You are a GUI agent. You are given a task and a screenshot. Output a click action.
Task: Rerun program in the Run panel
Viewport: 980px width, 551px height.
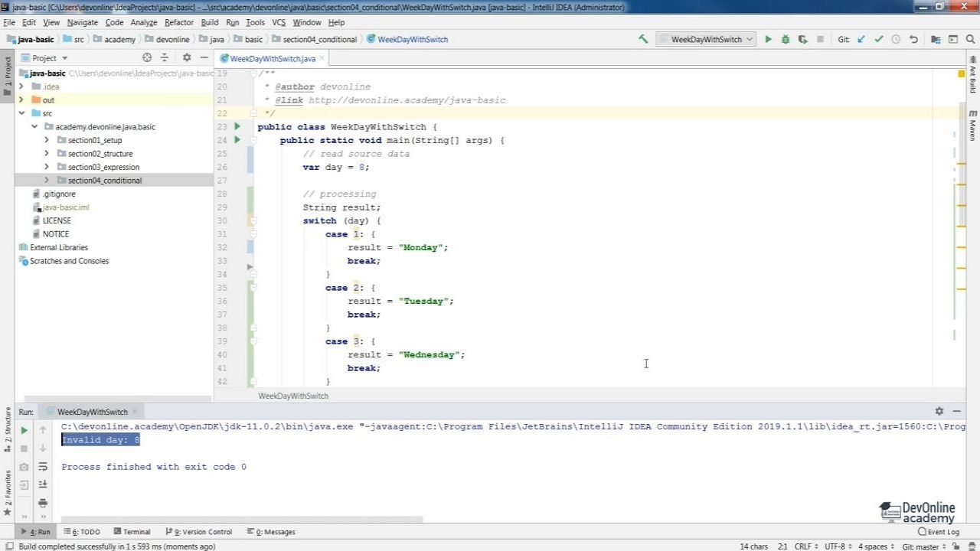tap(24, 430)
